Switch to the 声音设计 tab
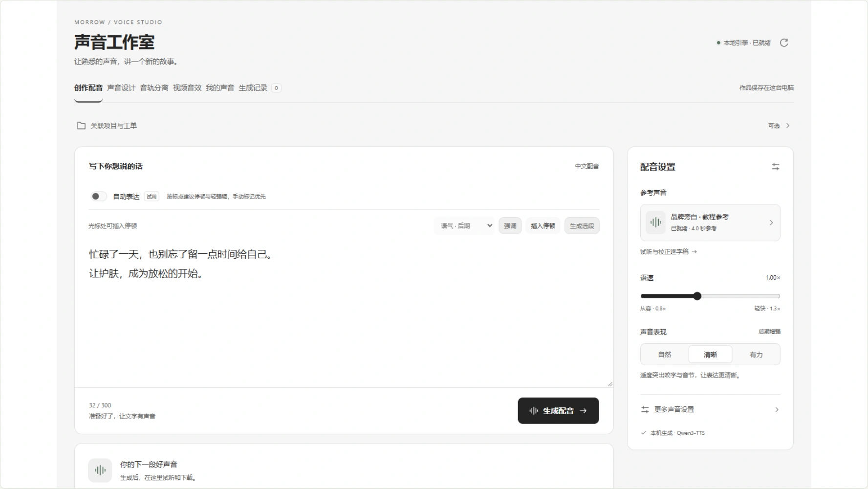Image resolution: width=868 pixels, height=489 pixels. [x=121, y=88]
